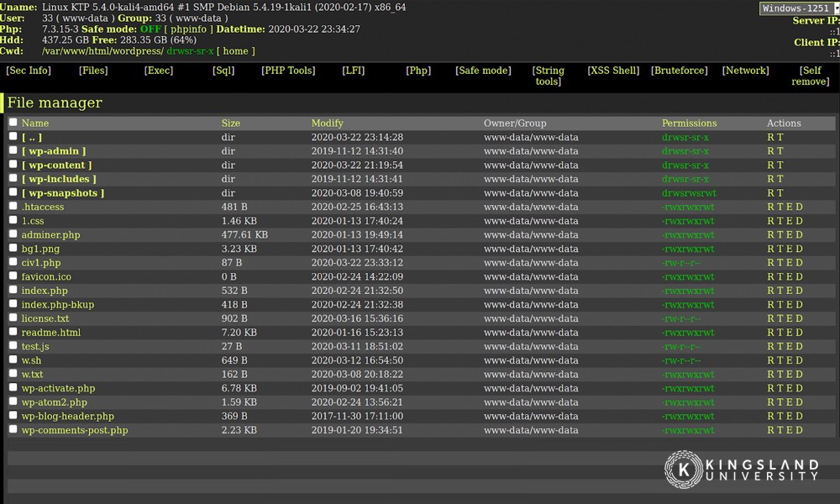Screen dimensions: 840x504
Task: Open the Safe mode menu
Action: 483,71
